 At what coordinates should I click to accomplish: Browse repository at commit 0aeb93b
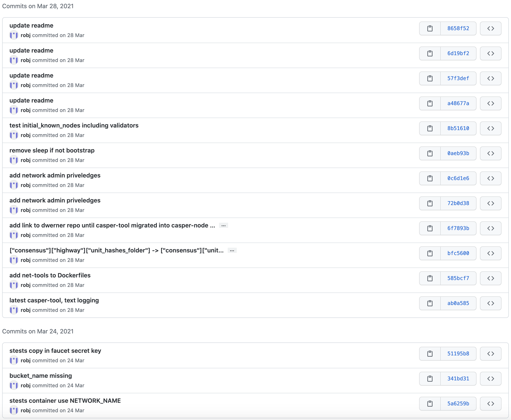tap(491, 153)
